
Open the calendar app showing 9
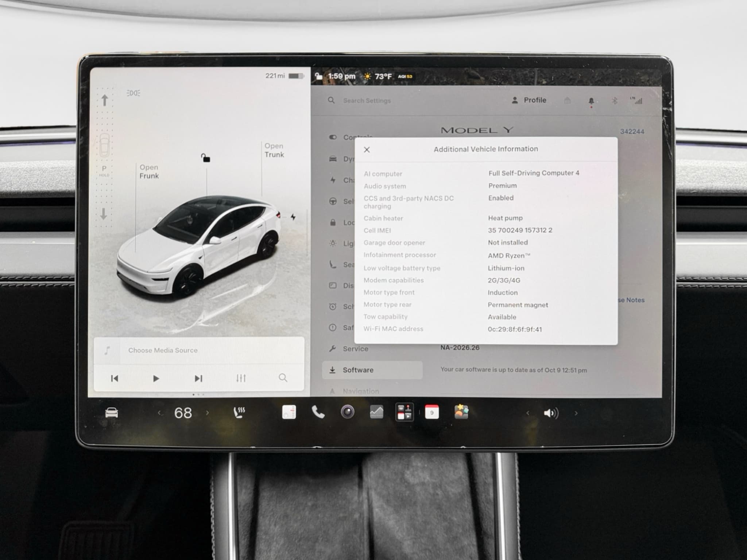(432, 412)
